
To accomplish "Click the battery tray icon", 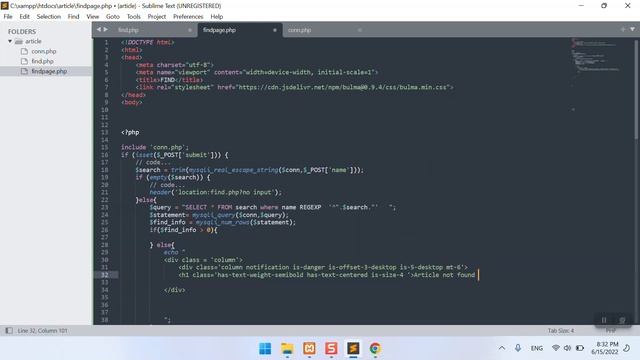I will [x=580, y=348].
